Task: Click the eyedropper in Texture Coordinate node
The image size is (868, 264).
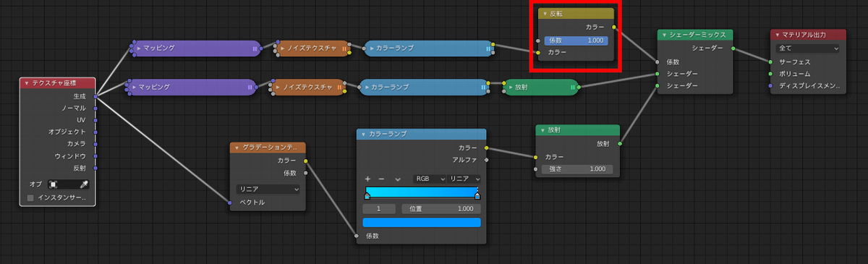Action: click(84, 184)
